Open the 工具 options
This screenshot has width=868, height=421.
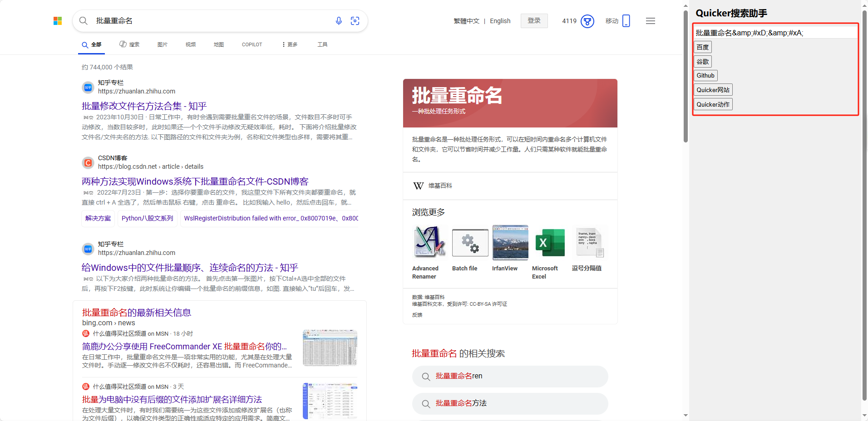pos(322,44)
